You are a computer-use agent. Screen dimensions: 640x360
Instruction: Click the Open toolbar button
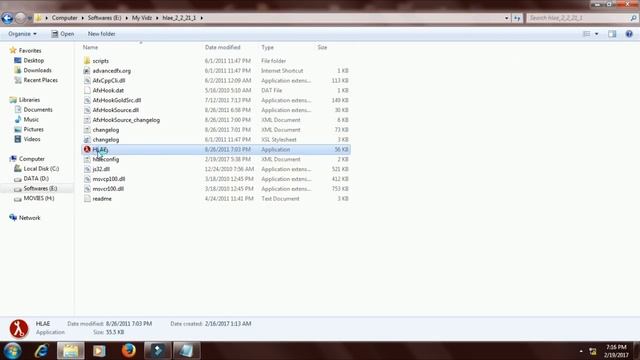point(62,34)
